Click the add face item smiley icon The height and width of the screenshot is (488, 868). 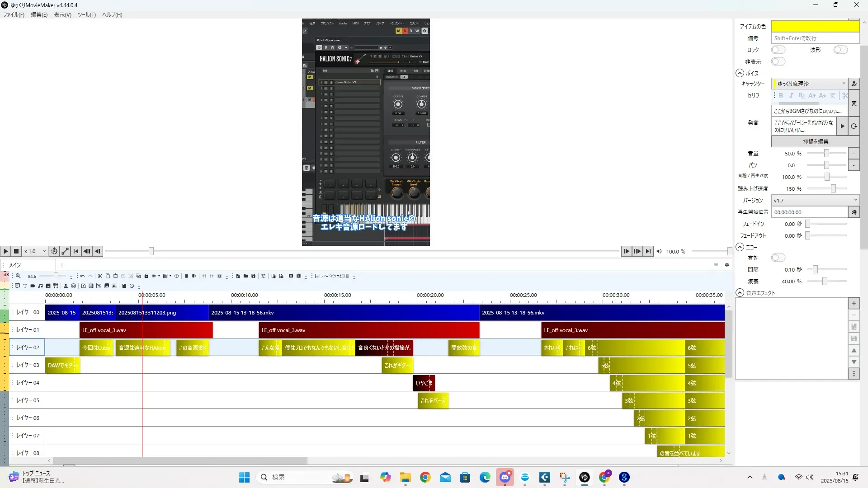click(x=73, y=286)
